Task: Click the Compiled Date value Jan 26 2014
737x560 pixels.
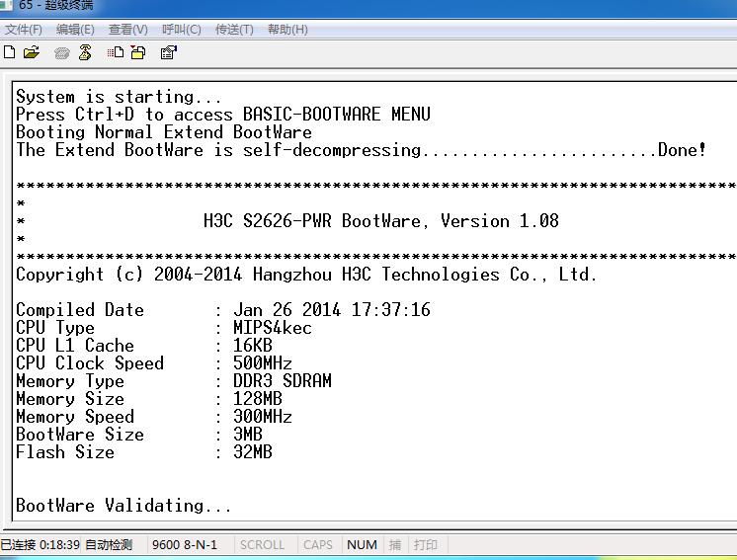Action: (332, 310)
